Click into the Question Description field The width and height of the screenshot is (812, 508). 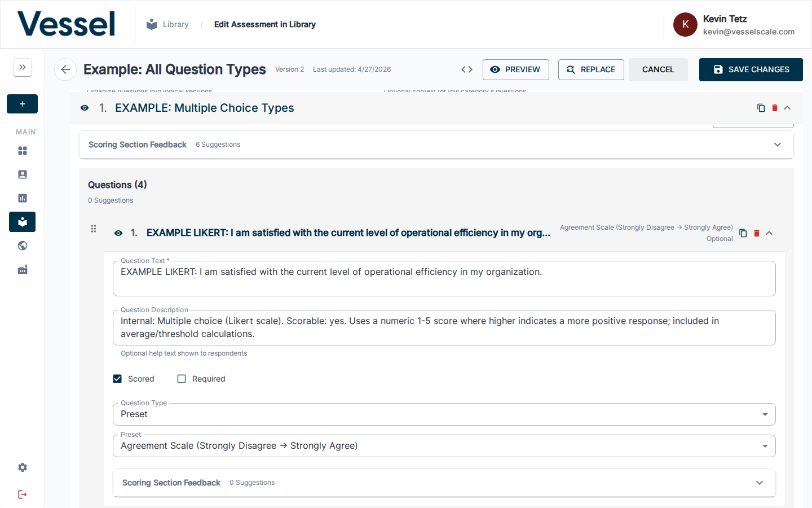tap(444, 327)
